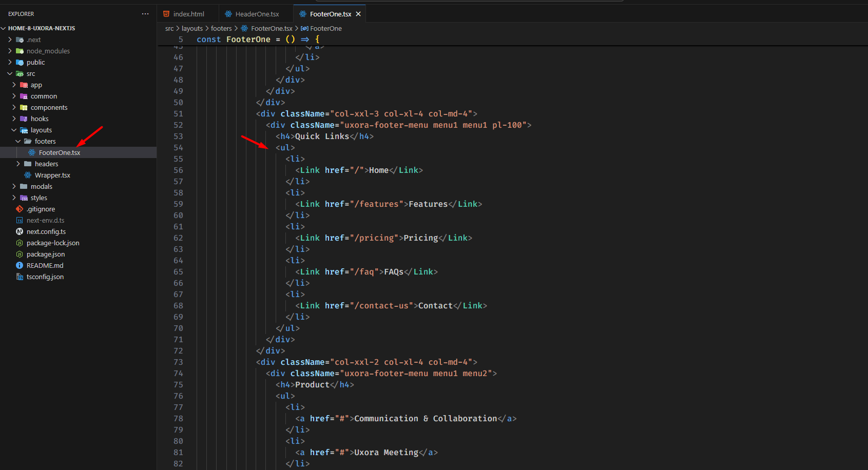868x470 pixels.
Task: Open next.config.ts in the explorer
Action: pyautogui.click(x=46, y=231)
